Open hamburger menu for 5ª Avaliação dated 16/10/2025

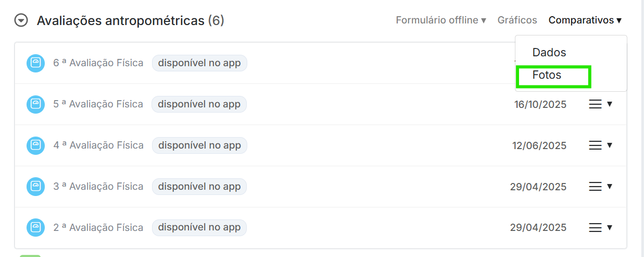tap(600, 104)
